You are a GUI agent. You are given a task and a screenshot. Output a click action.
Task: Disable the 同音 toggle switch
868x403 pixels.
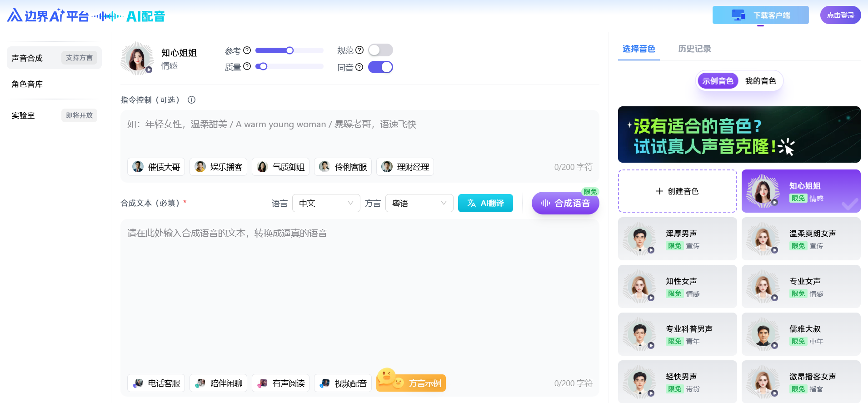pyautogui.click(x=380, y=67)
